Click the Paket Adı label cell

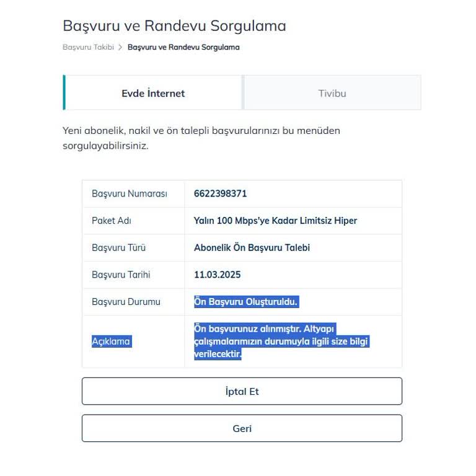(x=112, y=221)
